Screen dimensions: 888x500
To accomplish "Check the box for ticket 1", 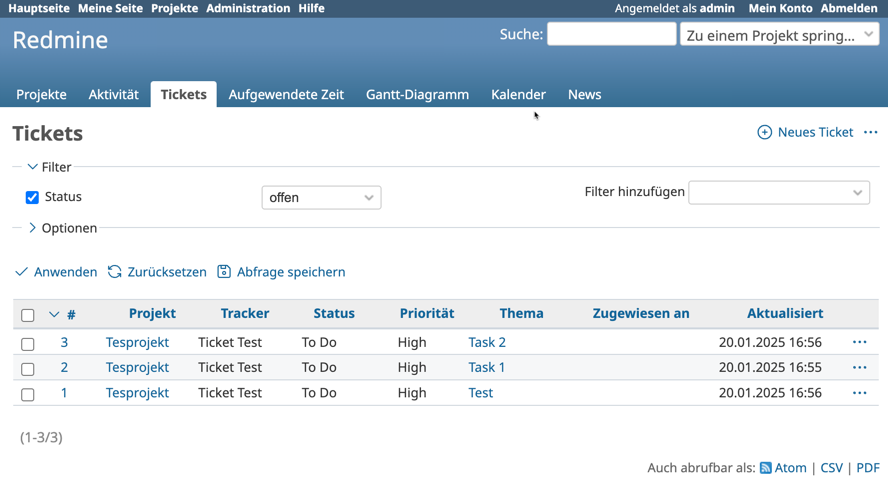I will coord(27,395).
